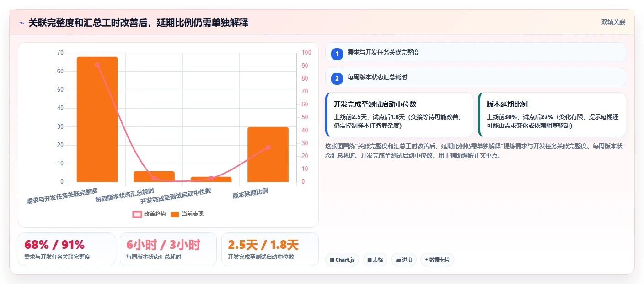Click the 每周版本状态汇总耗时 orange bar
The width and height of the screenshot is (644, 284).
(x=154, y=176)
